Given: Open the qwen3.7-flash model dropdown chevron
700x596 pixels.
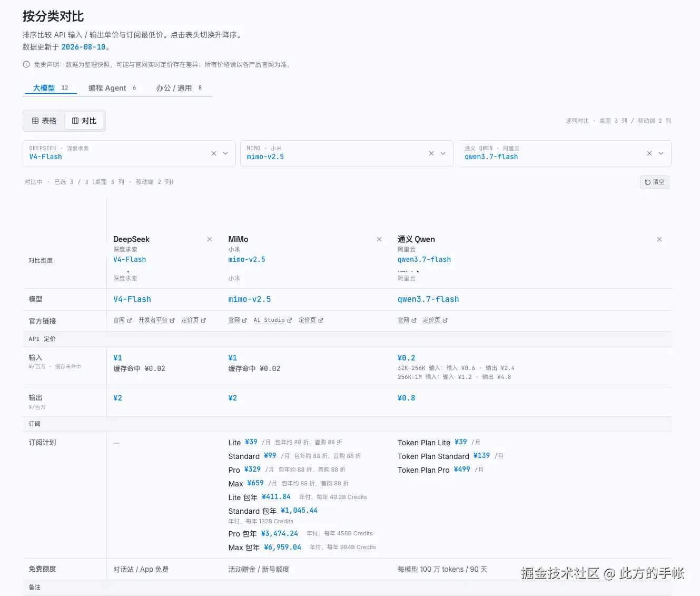Looking at the screenshot, I should [x=661, y=153].
